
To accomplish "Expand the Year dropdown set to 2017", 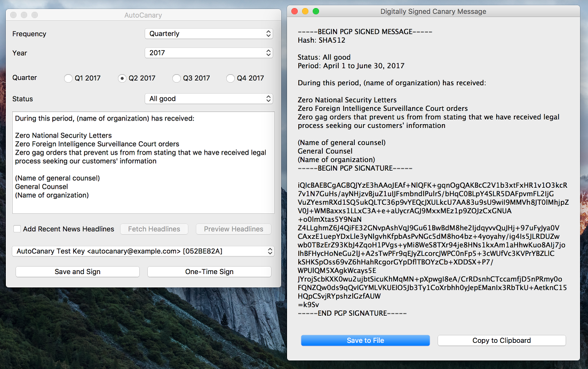I will coord(209,53).
